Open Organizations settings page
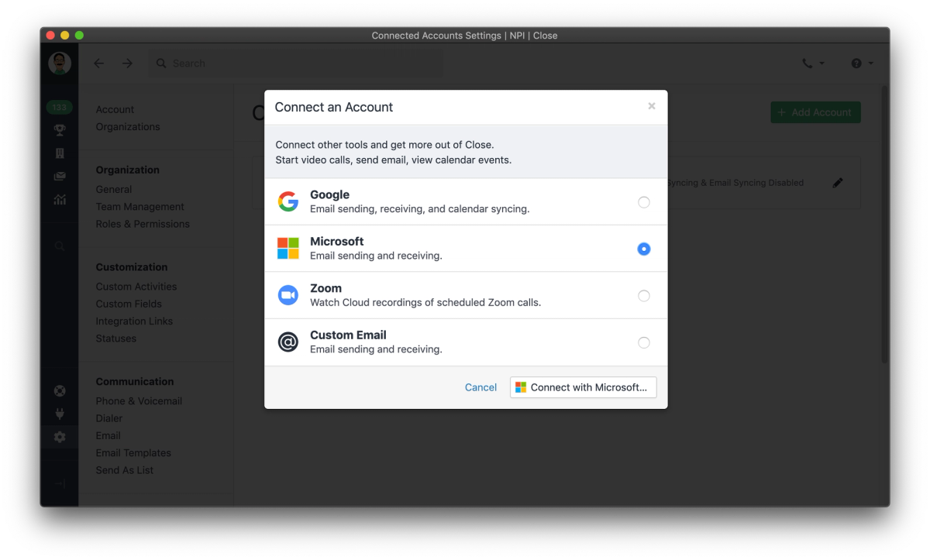This screenshot has width=930, height=560. tap(128, 126)
